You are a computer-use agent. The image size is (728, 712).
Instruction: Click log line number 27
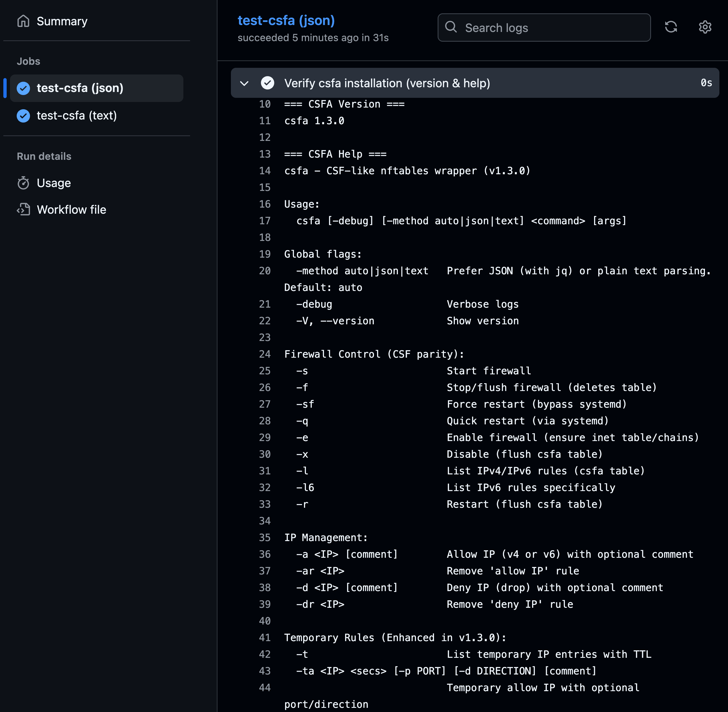click(x=265, y=404)
